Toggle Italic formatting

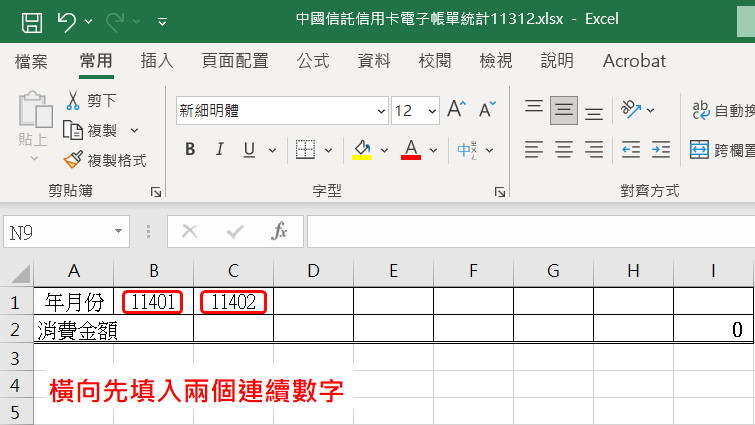point(219,150)
